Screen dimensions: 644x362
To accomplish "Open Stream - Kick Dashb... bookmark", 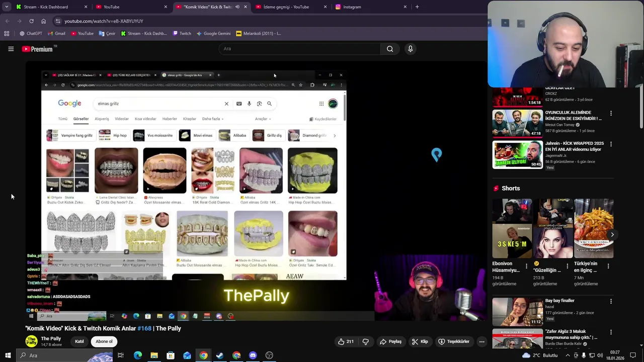I will click(143, 34).
